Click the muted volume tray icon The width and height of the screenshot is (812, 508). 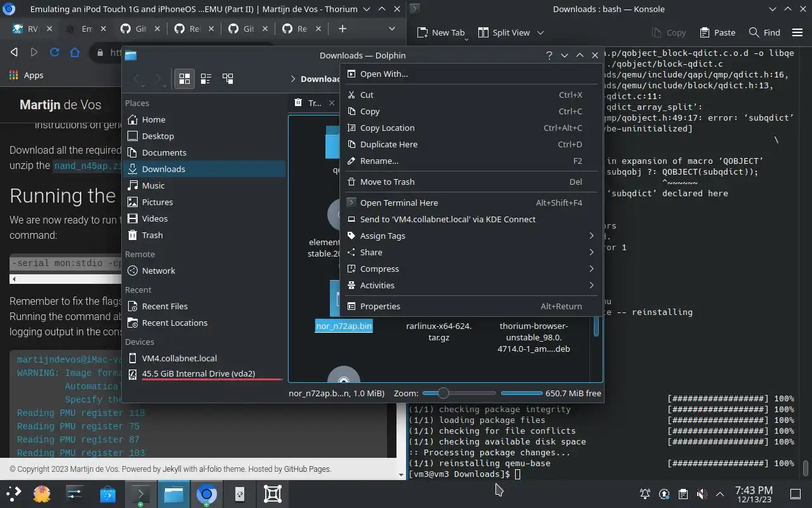coord(702,493)
